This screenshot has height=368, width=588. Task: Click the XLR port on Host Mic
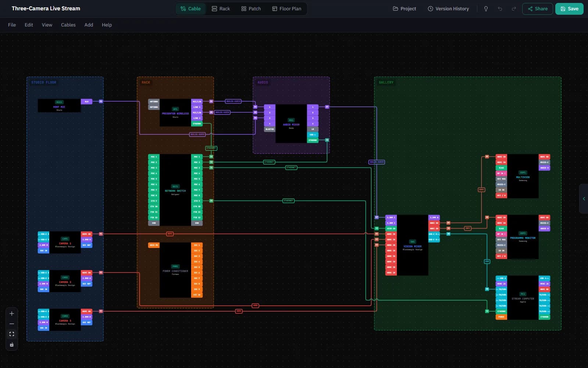[x=86, y=102]
